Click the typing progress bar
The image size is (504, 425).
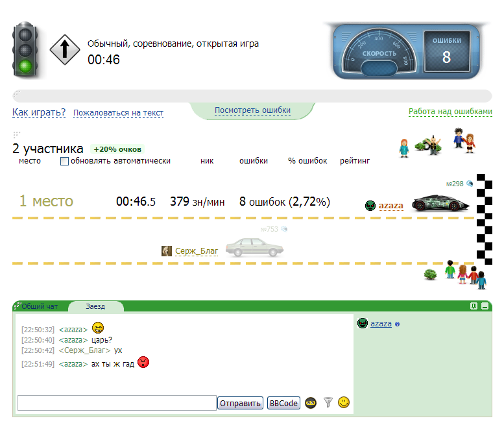point(252,96)
